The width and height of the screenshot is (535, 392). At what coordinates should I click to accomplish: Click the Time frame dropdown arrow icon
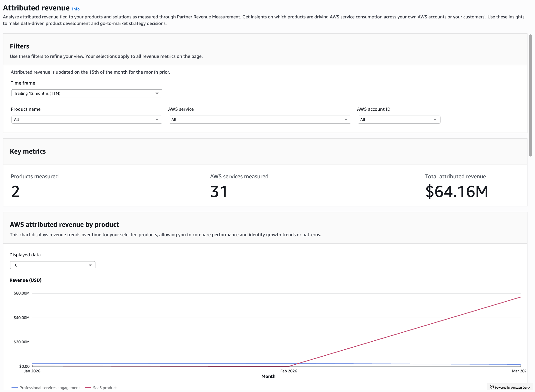click(x=157, y=93)
